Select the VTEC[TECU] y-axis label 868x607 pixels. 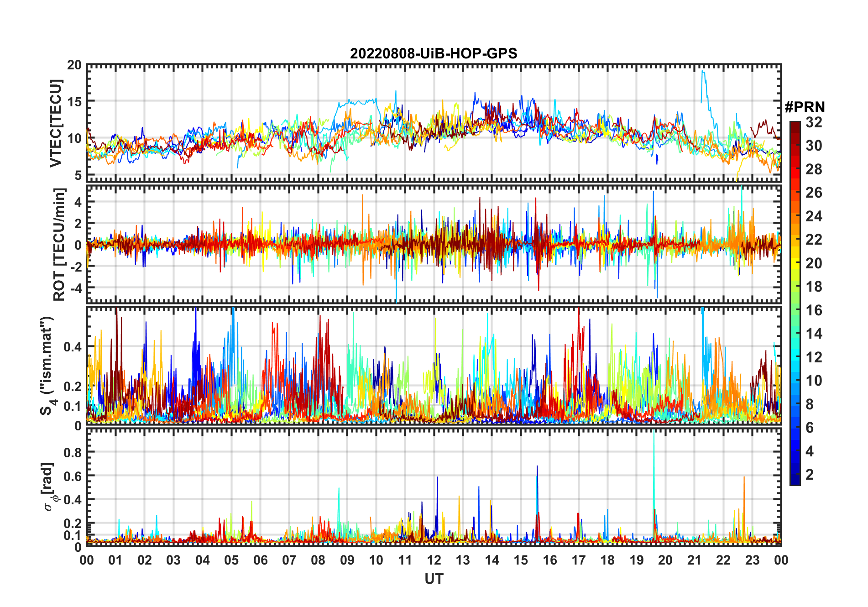pos(56,123)
